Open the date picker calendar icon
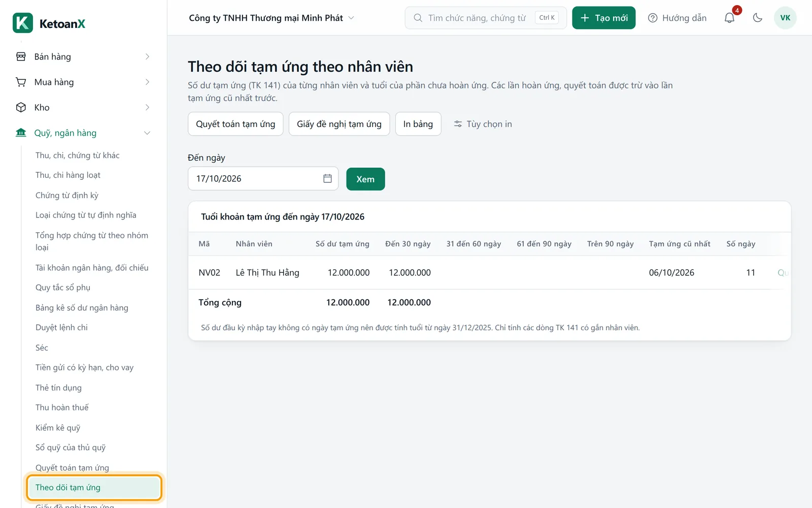The height and width of the screenshot is (508, 812). click(x=327, y=178)
